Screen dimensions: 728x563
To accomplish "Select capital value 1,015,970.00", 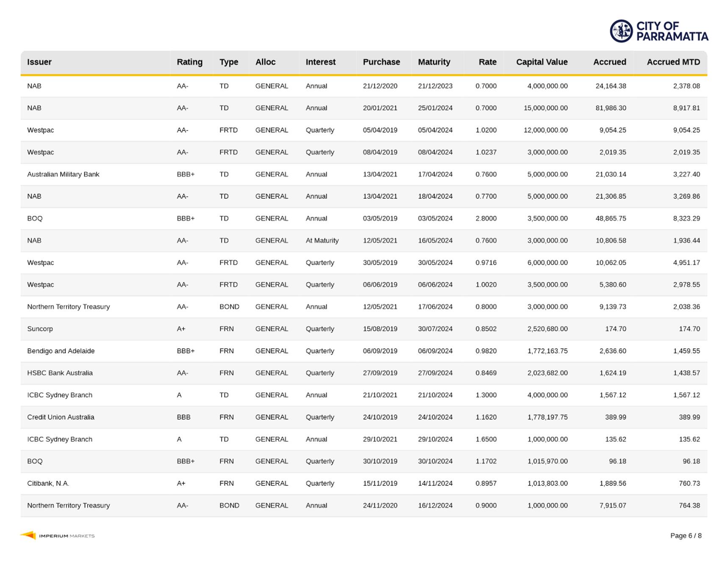I will [x=548, y=461].
